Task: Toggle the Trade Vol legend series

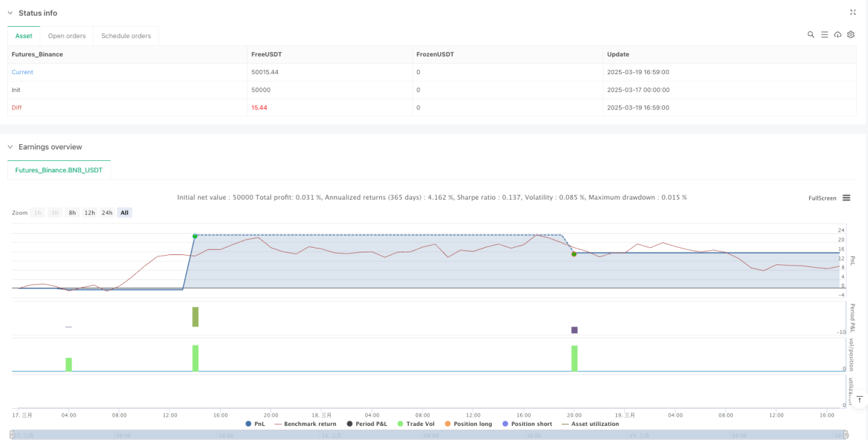Action: click(416, 424)
